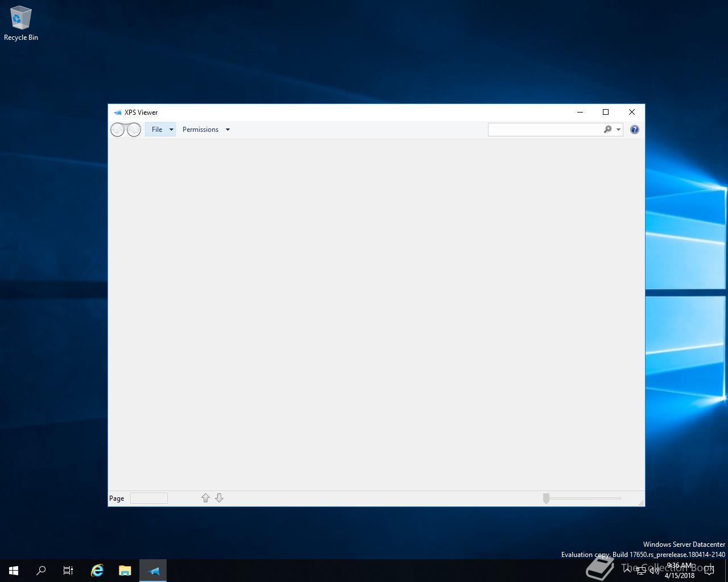Open Task View on the taskbar
The image size is (728, 582).
[68, 571]
